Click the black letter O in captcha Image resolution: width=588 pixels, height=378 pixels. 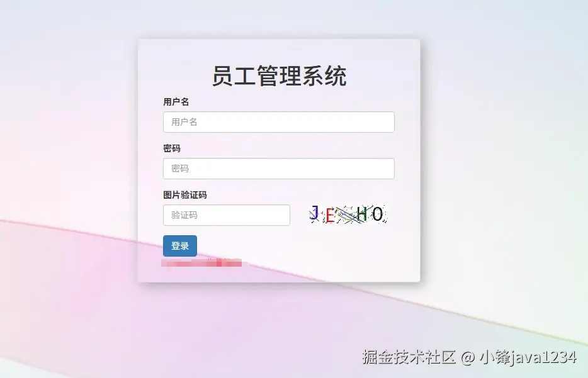coord(377,214)
